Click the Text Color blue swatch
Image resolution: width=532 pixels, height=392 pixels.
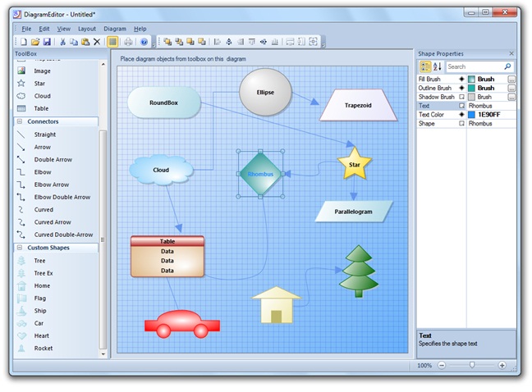click(x=471, y=115)
